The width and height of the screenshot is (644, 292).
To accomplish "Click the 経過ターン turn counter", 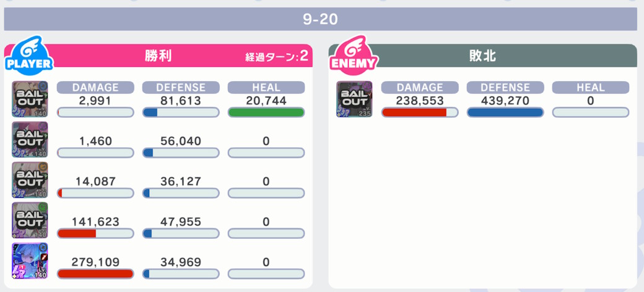I will pos(276,57).
